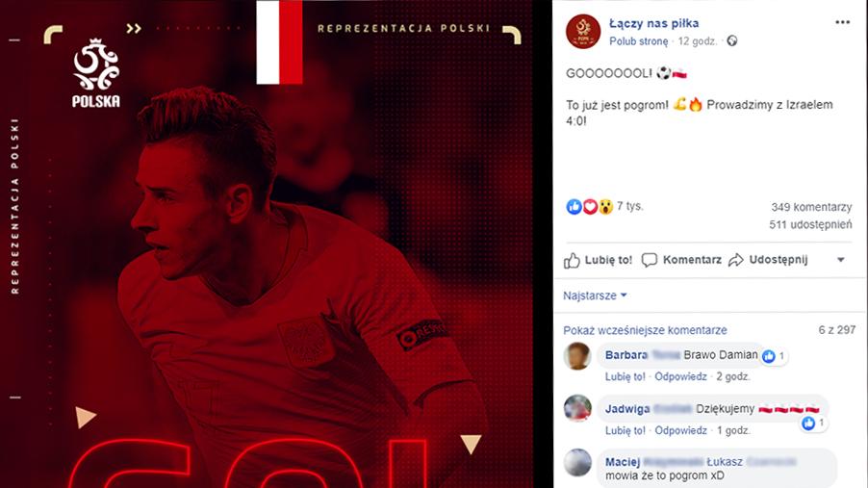
Task: Click the Reprezentacja Polski post image
Action: [267, 244]
